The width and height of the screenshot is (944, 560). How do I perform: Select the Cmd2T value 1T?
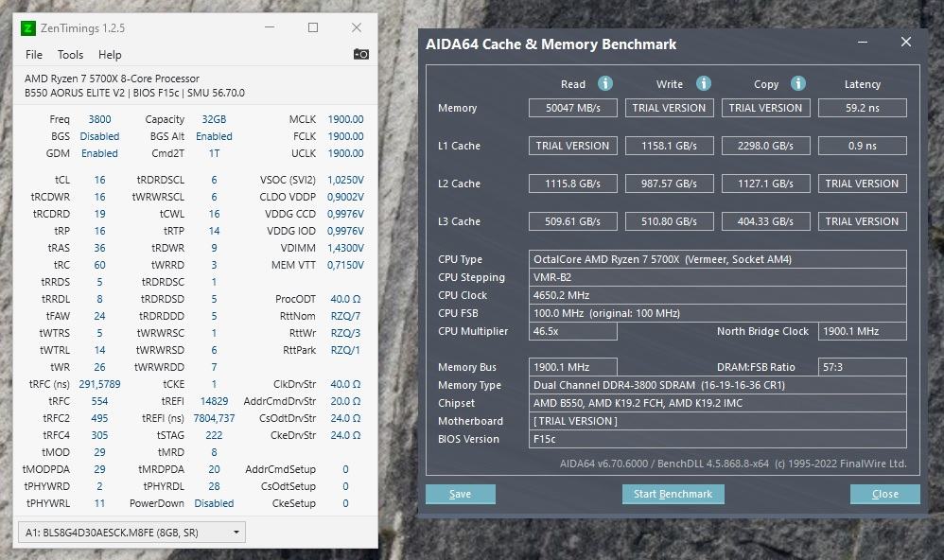(215, 153)
